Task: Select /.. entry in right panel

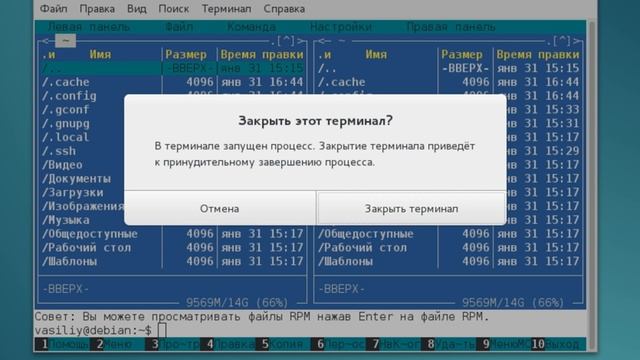Action: (x=327, y=68)
